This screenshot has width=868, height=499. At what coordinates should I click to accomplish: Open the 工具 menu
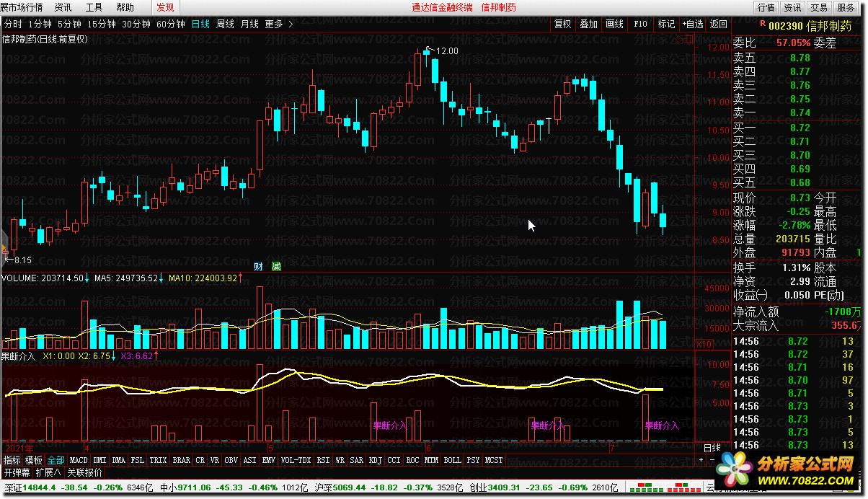pyautogui.click(x=94, y=7)
